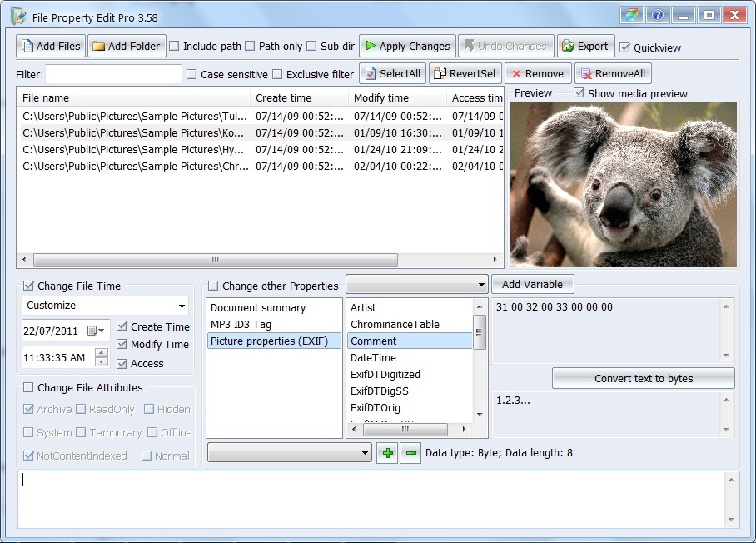Click the green minus remove-property icon
The image size is (756, 543).
click(410, 453)
